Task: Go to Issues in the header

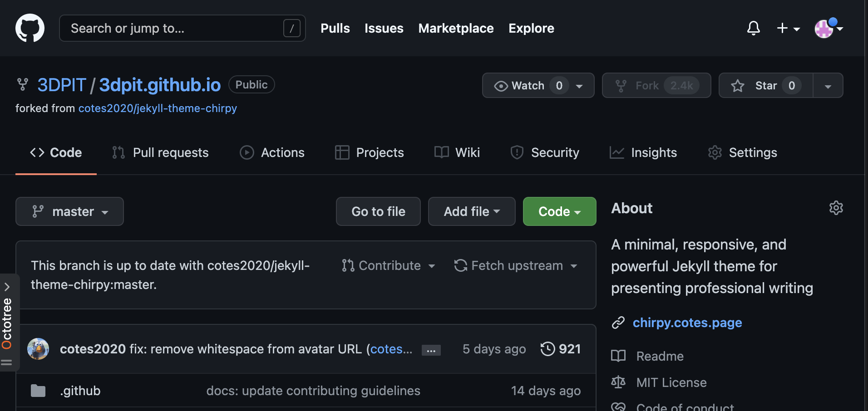Action: 384,28
